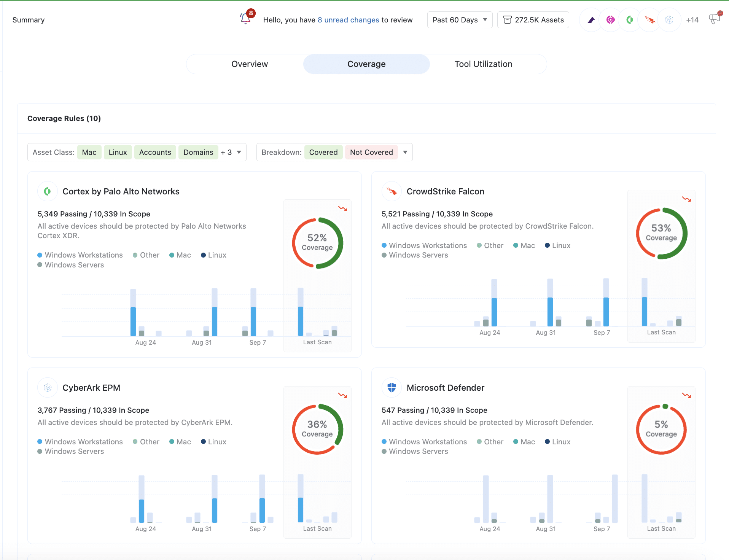Screen dimensions: 729x560
Task: Click '547 Passing / 10,339 In Scope' text
Action: [434, 410]
